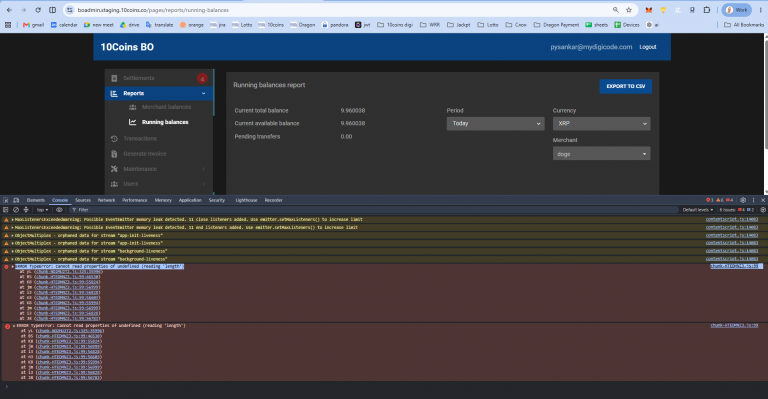Click the red Settlements notification badge
Screen dimensions: 768x399
click(202, 78)
